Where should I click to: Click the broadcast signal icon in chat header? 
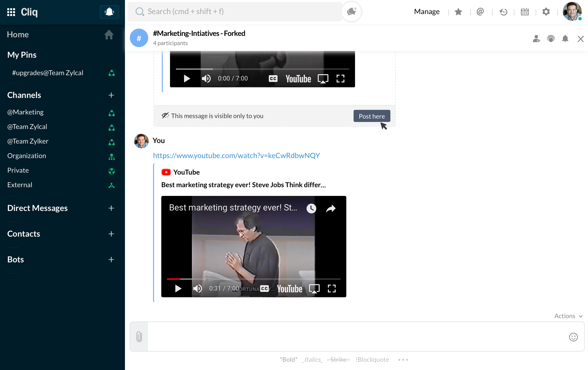(551, 39)
